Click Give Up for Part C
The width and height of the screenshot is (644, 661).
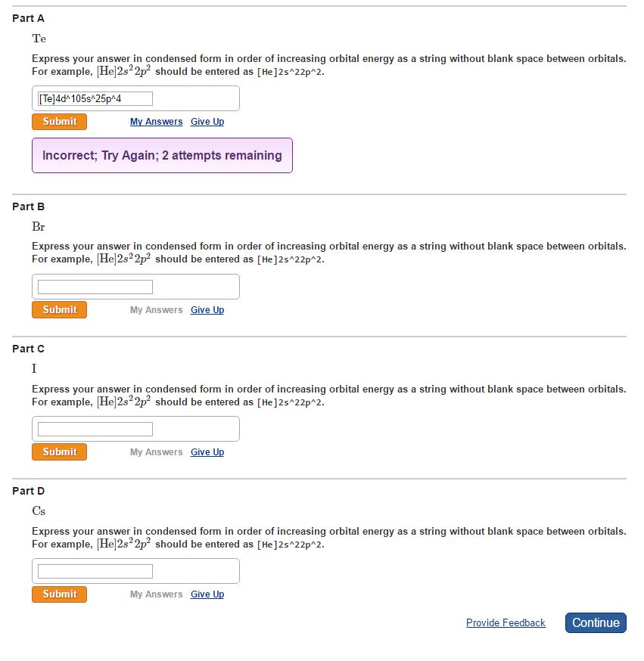(x=207, y=452)
